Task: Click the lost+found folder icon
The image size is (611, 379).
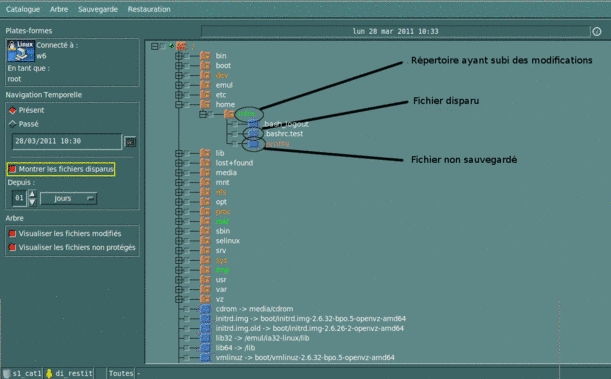Action: pyautogui.click(x=205, y=163)
